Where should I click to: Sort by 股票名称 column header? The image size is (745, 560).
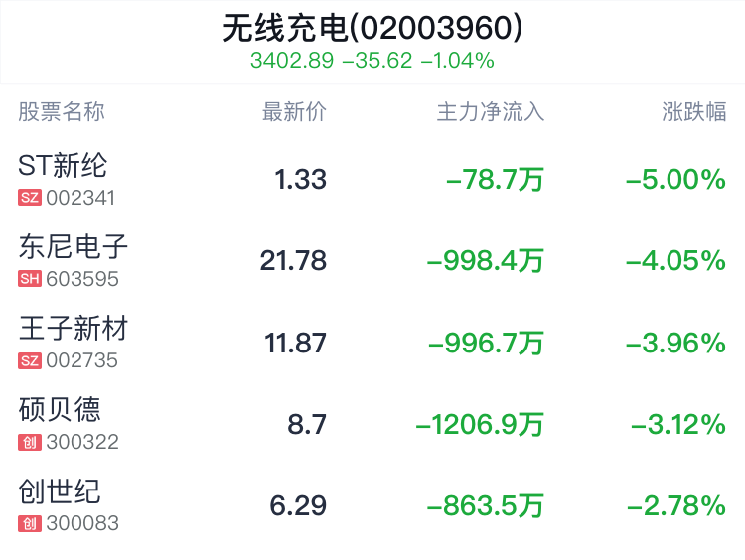coord(62,112)
